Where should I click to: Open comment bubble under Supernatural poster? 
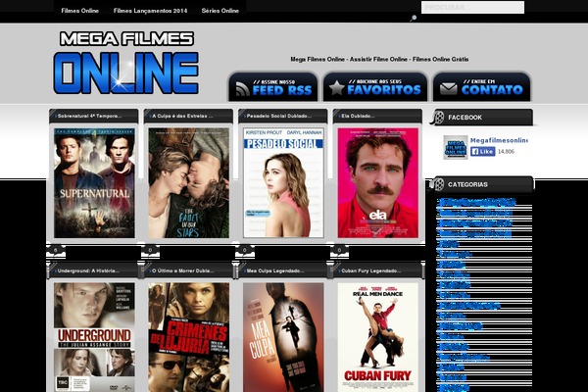(56, 252)
